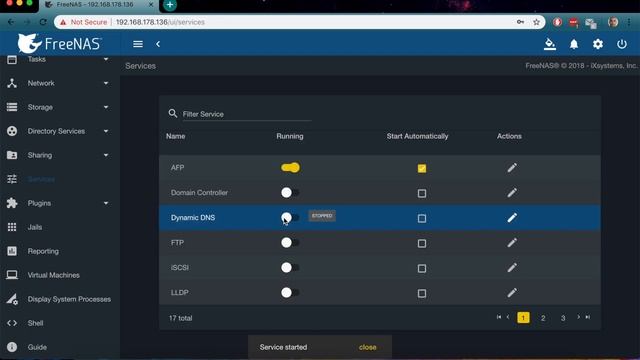Bookmark this page with star icon
Viewport: 640px width, 360px height.
click(536, 22)
